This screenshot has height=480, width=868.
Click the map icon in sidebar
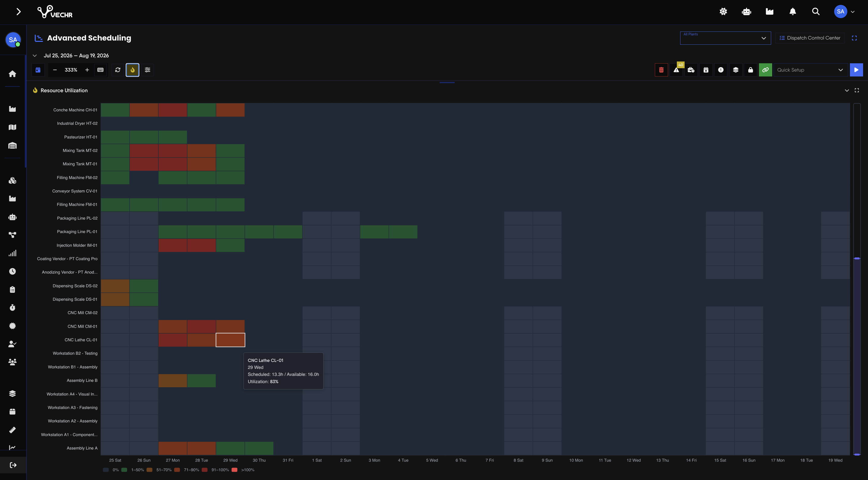(x=12, y=127)
